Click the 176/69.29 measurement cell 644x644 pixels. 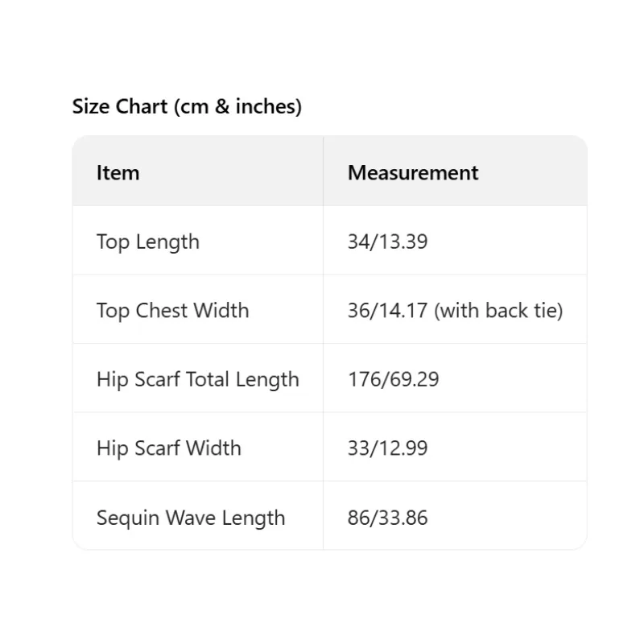(x=393, y=379)
